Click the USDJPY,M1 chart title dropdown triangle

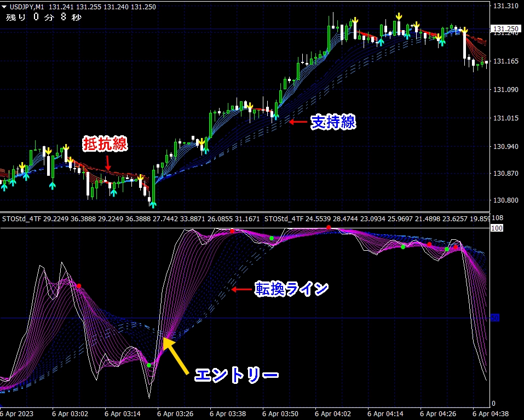[4, 7]
